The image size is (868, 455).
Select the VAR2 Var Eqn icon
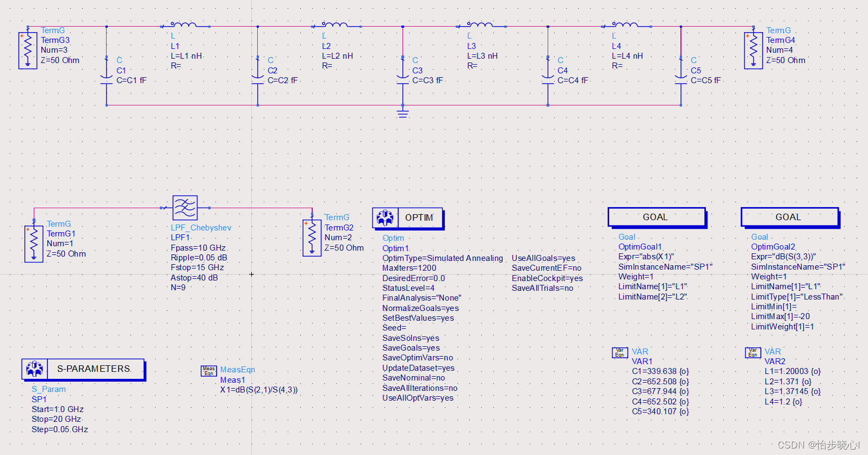[x=753, y=352]
